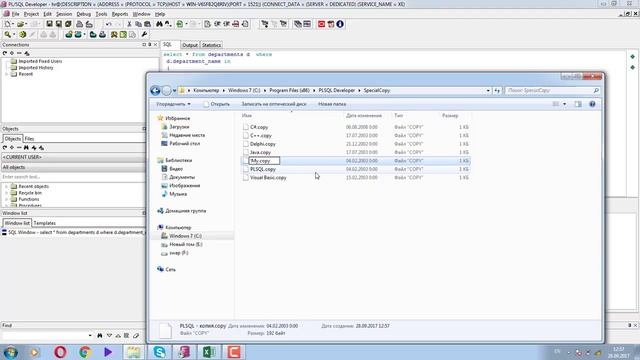Click the Explorer change view icon
The image size is (640, 360).
(556, 104)
